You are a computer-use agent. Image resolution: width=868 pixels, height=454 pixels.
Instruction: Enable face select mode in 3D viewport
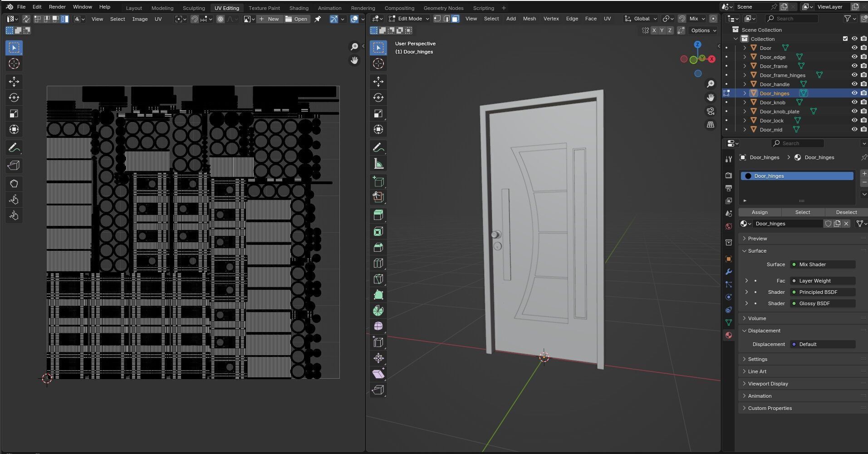456,19
